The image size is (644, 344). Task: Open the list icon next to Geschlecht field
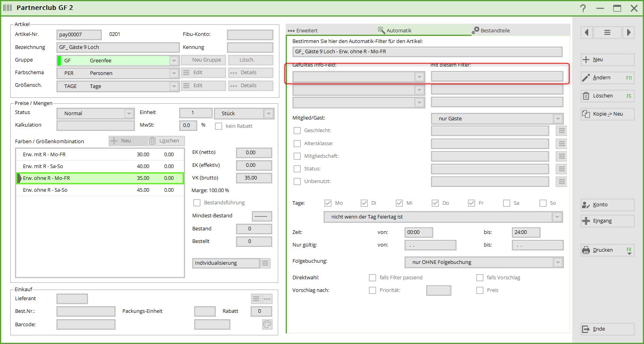click(562, 131)
